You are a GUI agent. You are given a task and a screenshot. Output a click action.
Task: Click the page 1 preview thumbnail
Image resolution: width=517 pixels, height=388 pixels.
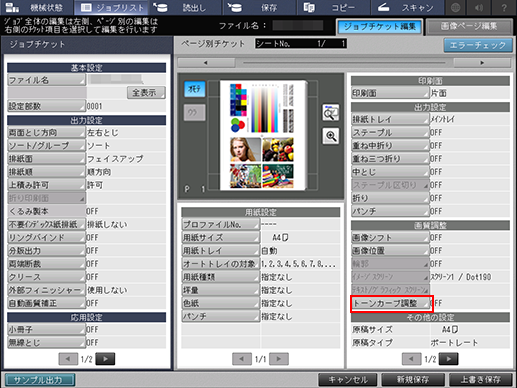click(x=262, y=135)
